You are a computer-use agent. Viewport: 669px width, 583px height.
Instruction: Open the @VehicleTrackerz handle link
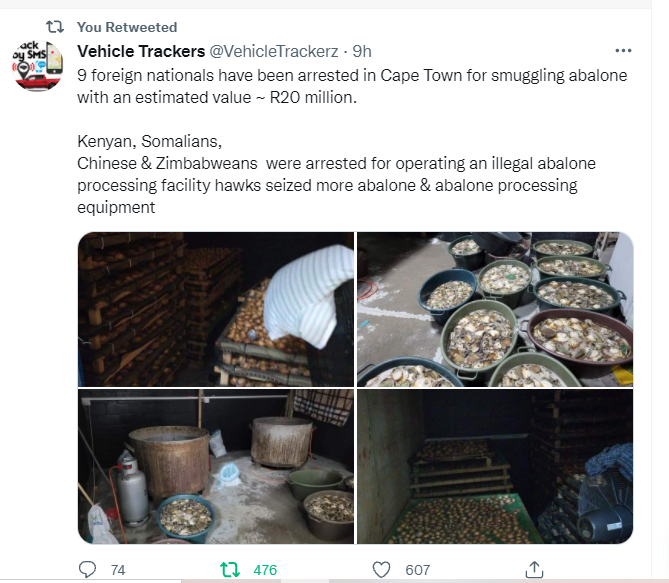(273, 51)
